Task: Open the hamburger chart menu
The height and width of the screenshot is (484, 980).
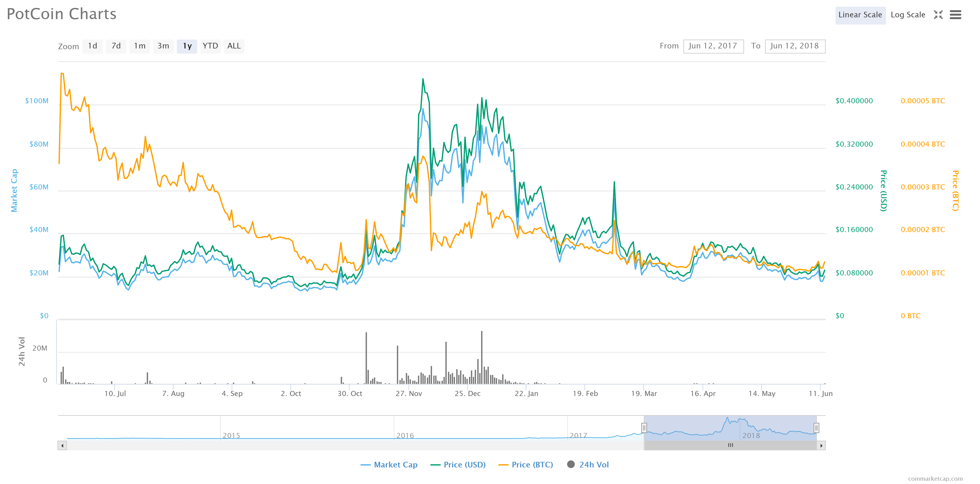Action: coord(955,15)
